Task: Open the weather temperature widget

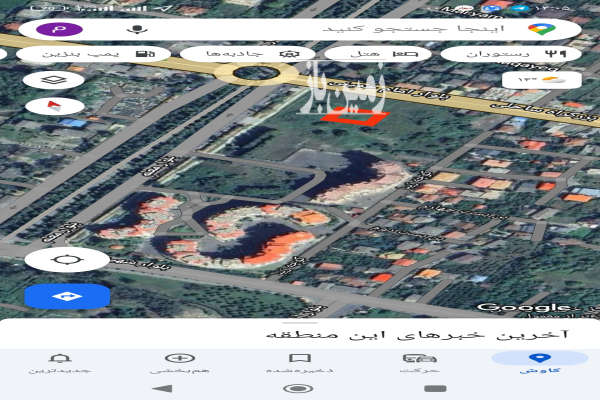Action: (x=541, y=80)
